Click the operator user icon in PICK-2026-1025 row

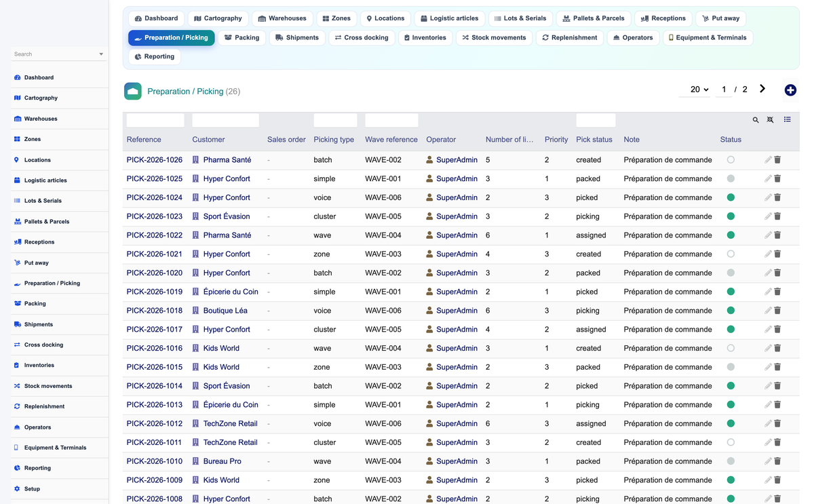pyautogui.click(x=429, y=179)
